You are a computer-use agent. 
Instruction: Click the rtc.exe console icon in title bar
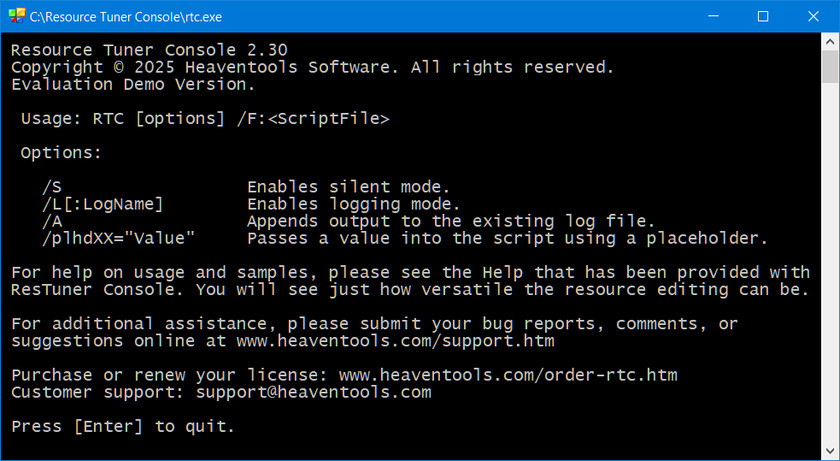coord(15,16)
